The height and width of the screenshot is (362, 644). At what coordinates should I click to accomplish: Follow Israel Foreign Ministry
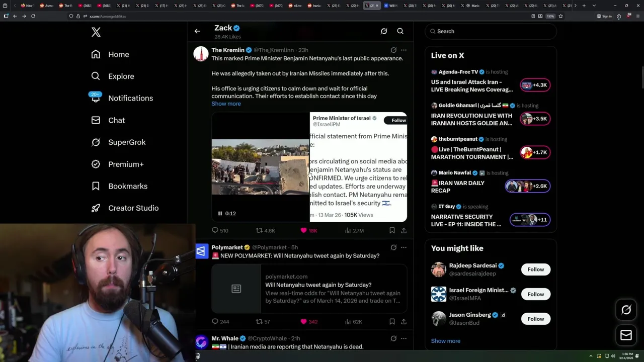[x=536, y=294]
